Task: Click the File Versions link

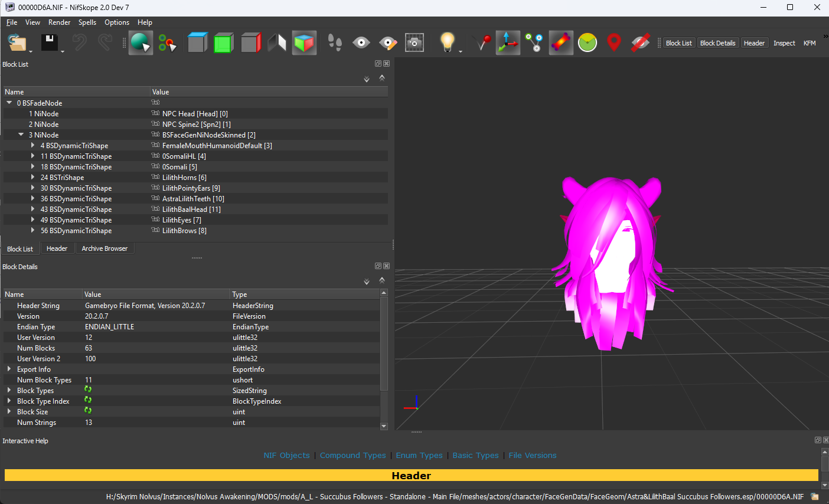Action: tap(533, 456)
